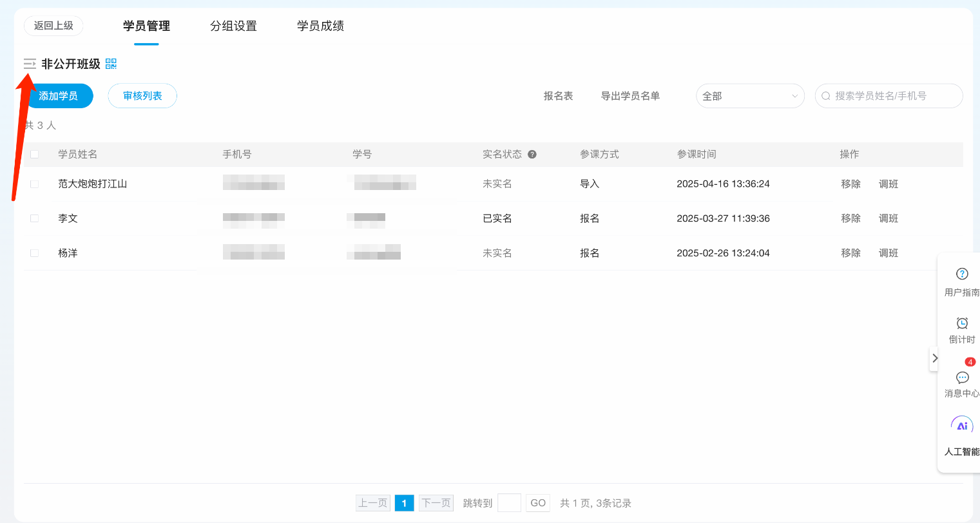Select the checkbox for 范大炮炮打江山
The width and height of the screenshot is (980, 523).
tap(35, 184)
